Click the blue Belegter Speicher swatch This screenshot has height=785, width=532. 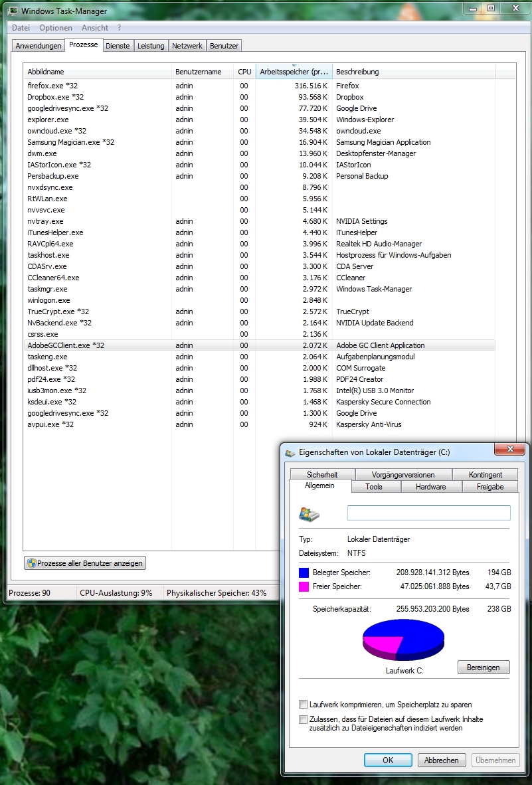click(x=304, y=572)
